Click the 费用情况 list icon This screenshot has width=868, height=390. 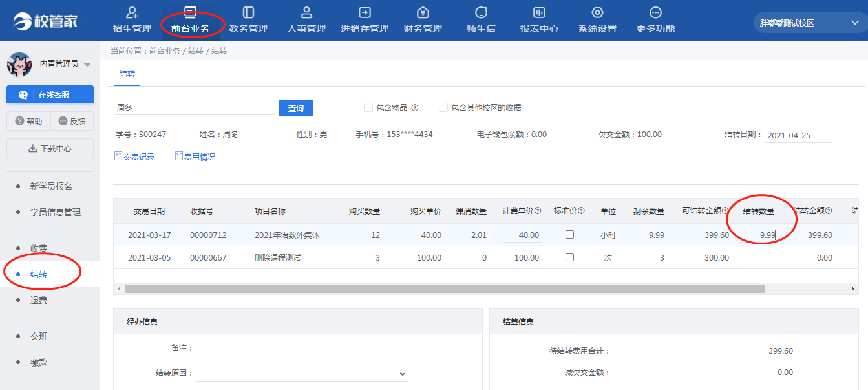[179, 156]
